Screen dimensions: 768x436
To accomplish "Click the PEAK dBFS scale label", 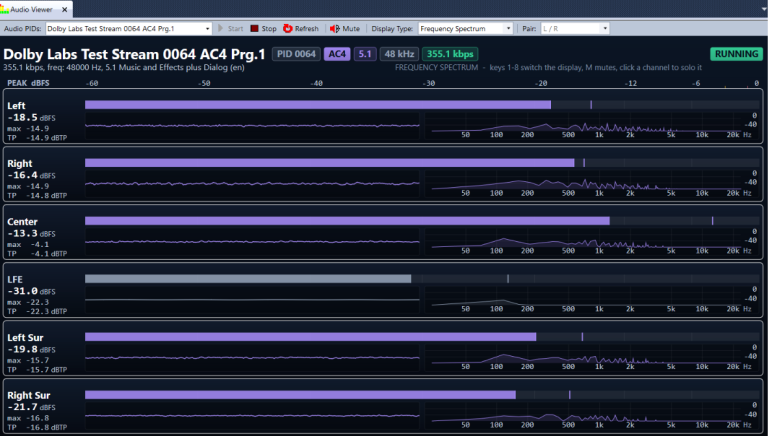I will tap(28, 83).
